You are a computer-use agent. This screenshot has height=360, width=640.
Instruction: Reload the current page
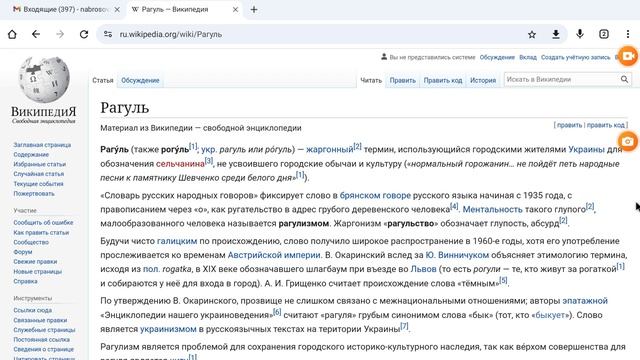(x=84, y=34)
